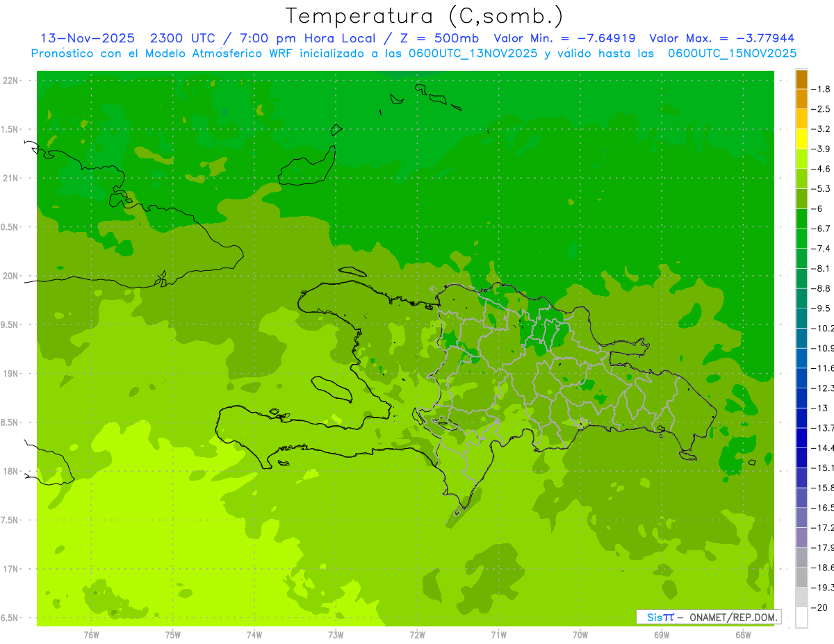Click the "22N" latitude axis label
The image size is (834, 644).
[x=11, y=81]
